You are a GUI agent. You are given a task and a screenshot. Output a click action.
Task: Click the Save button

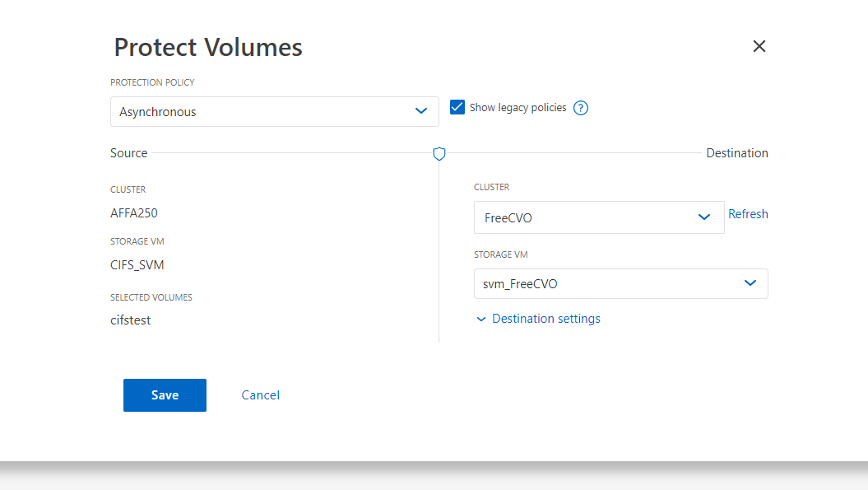point(165,395)
